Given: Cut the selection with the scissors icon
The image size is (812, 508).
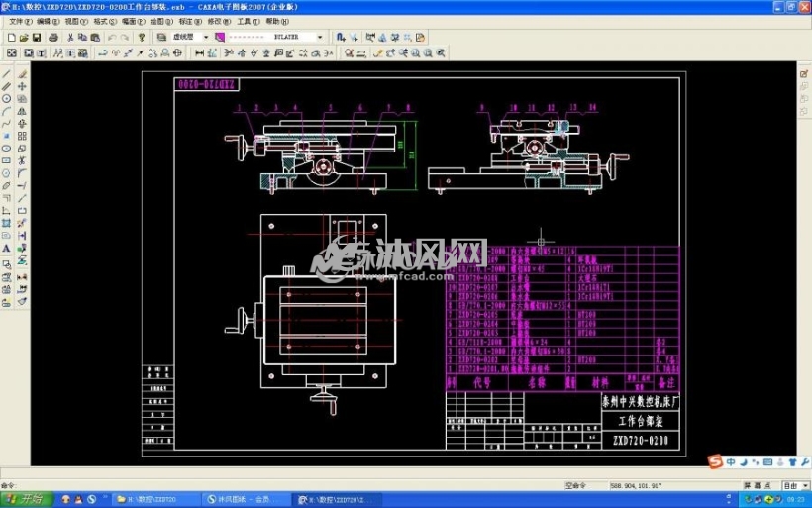Looking at the screenshot, I should click(x=70, y=38).
